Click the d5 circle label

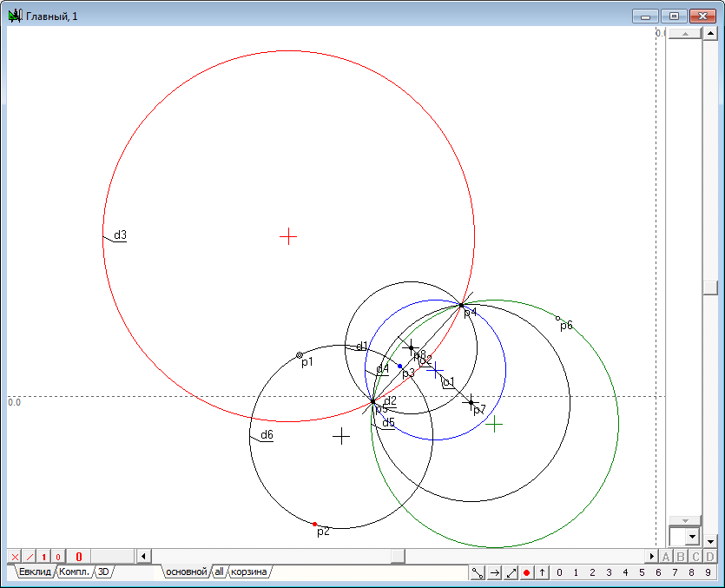388,422
